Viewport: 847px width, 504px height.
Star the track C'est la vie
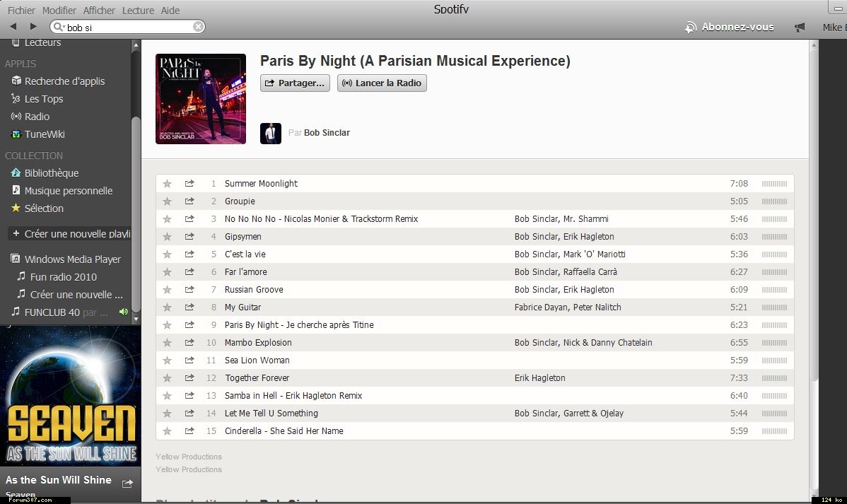click(168, 254)
